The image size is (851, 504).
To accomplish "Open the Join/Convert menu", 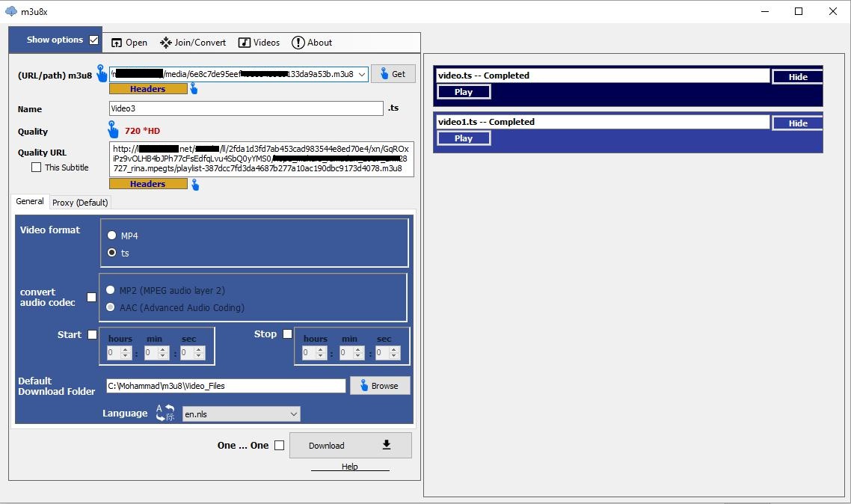I will [x=193, y=43].
